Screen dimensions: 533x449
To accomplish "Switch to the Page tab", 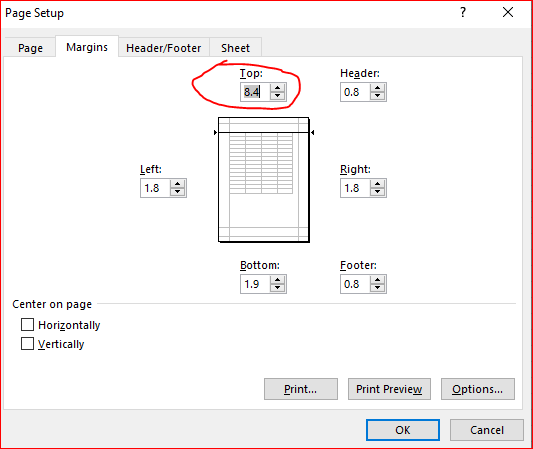I will 30,48.
